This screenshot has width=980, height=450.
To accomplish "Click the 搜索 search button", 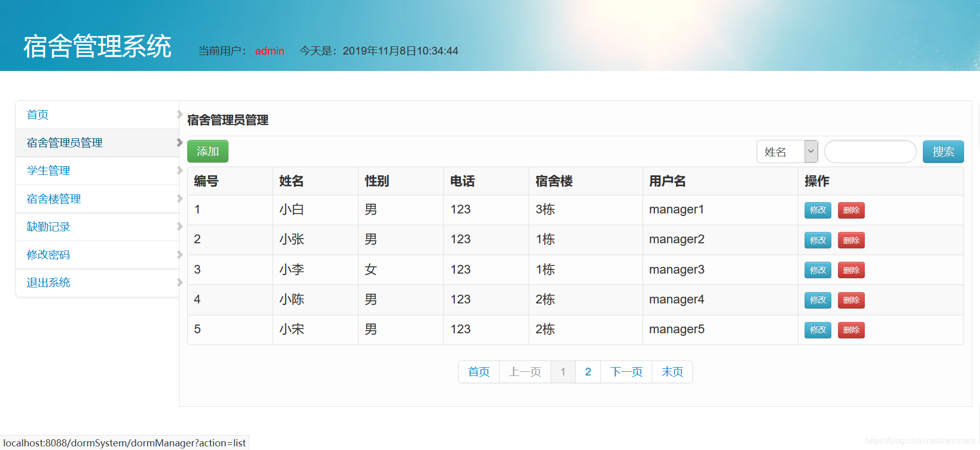I will [943, 152].
